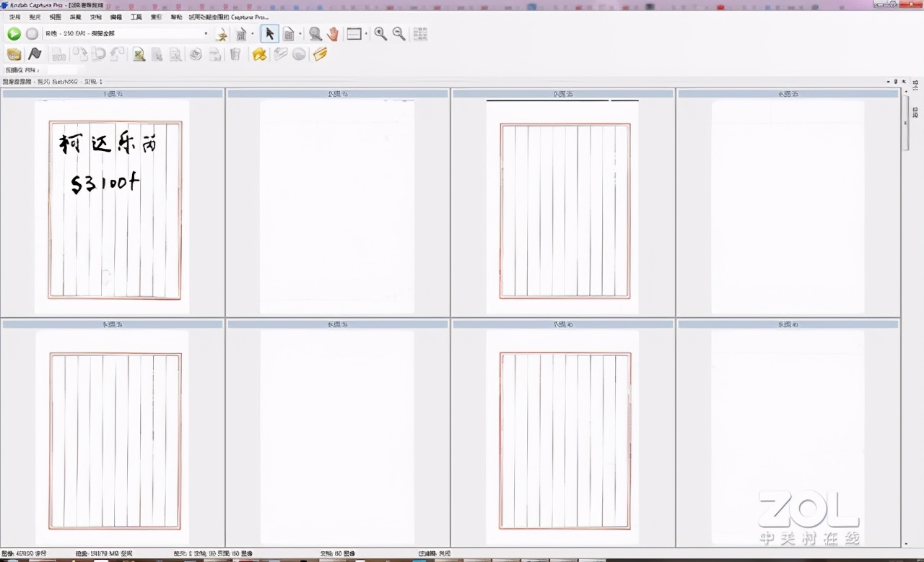
Task: Select the arrow pointer tool
Action: (x=269, y=34)
